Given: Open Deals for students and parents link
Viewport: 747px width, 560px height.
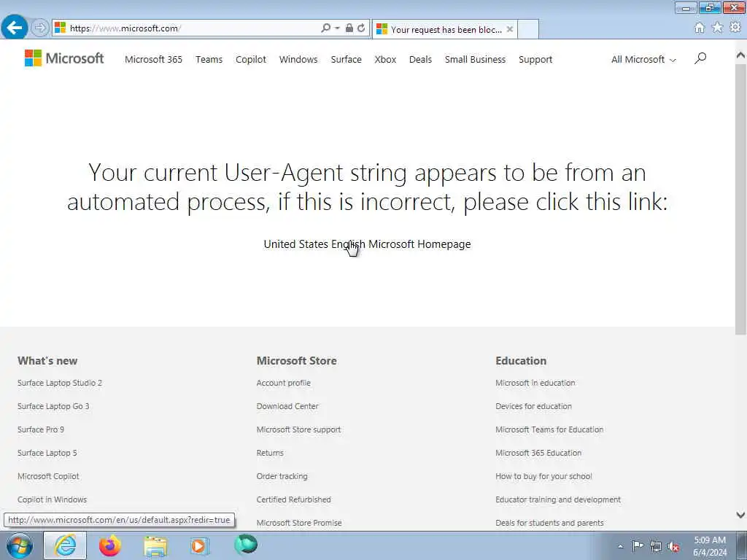Looking at the screenshot, I should pos(549,523).
